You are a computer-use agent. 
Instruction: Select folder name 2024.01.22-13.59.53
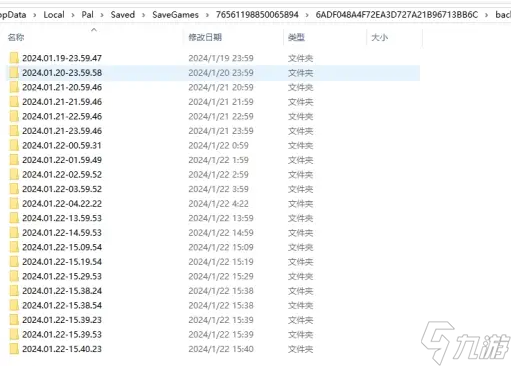click(62, 218)
